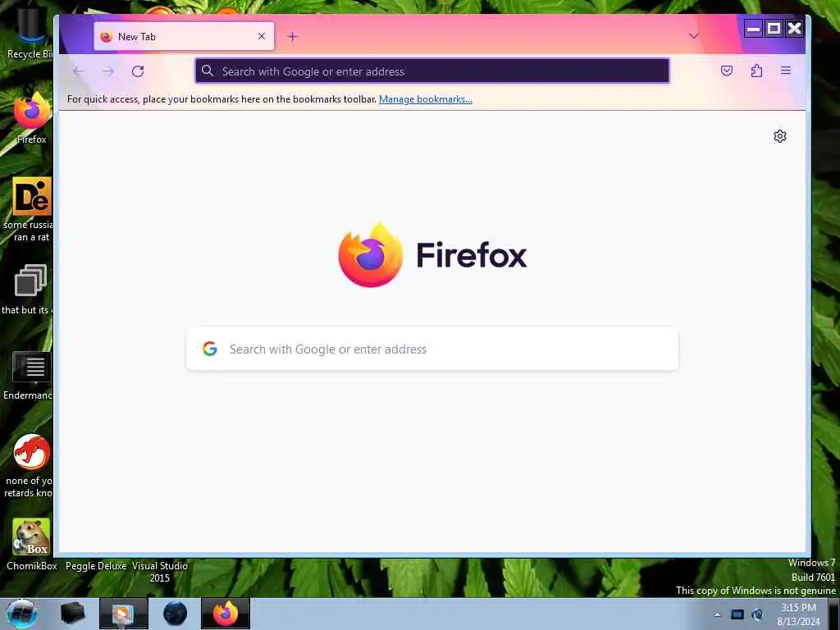Select the red dragon desktop icon
This screenshot has height=630, width=840.
click(x=30, y=465)
